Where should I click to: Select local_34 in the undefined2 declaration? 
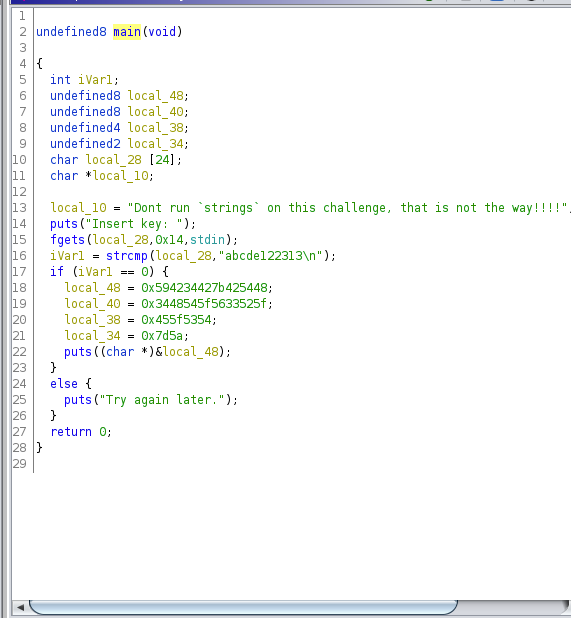click(156, 144)
